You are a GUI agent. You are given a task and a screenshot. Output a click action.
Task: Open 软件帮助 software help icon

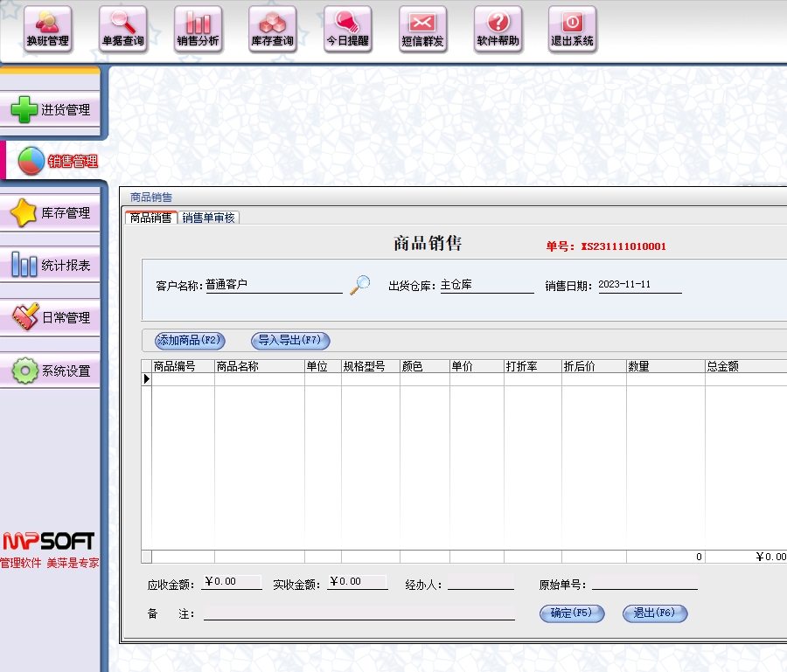click(x=498, y=29)
